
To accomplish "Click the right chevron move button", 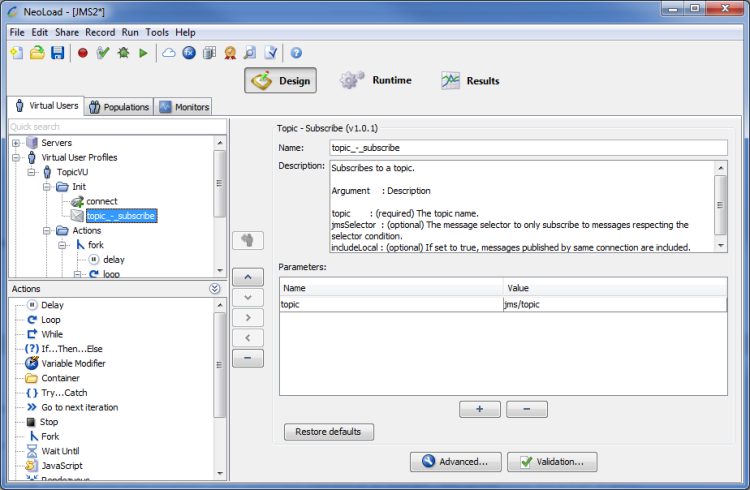I will point(248,318).
